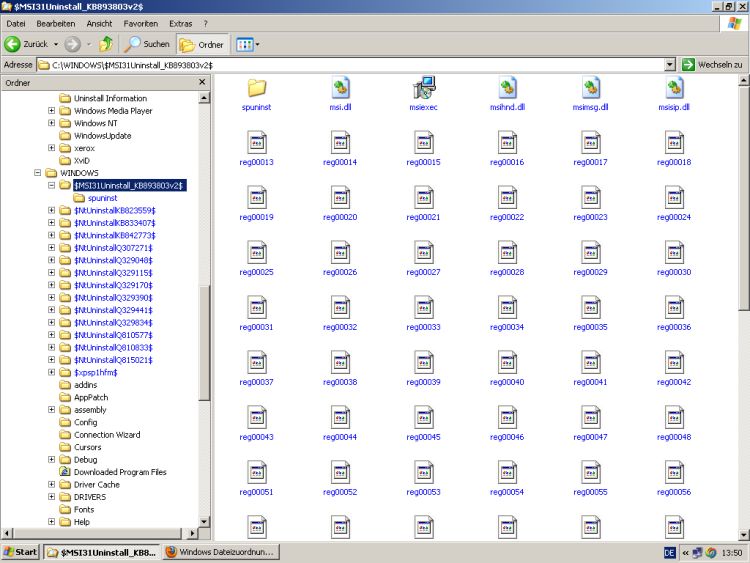Select the AppPatch folder in tree
Screen dimensions: 750x563
coord(91,397)
